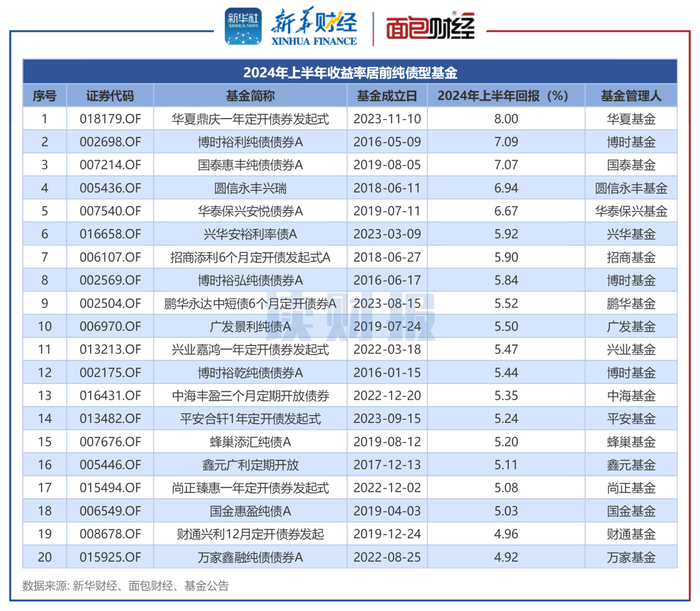The width and height of the screenshot is (700, 611).
Task: Click inception date 2022-12-02
Action: (x=387, y=488)
